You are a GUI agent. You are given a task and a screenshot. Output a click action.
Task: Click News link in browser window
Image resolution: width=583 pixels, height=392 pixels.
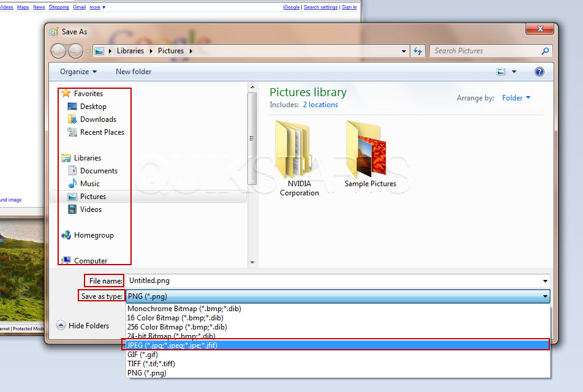coord(39,7)
